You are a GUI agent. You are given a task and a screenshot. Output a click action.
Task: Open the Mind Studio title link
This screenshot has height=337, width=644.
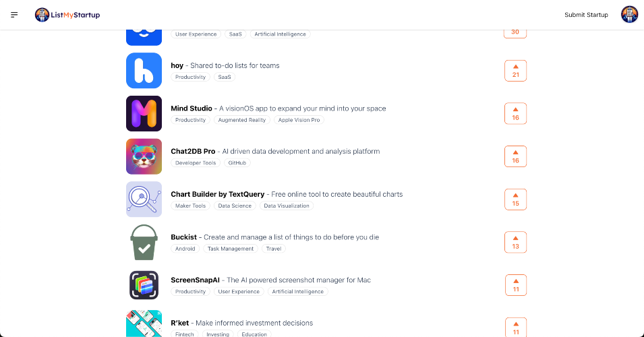(192, 109)
